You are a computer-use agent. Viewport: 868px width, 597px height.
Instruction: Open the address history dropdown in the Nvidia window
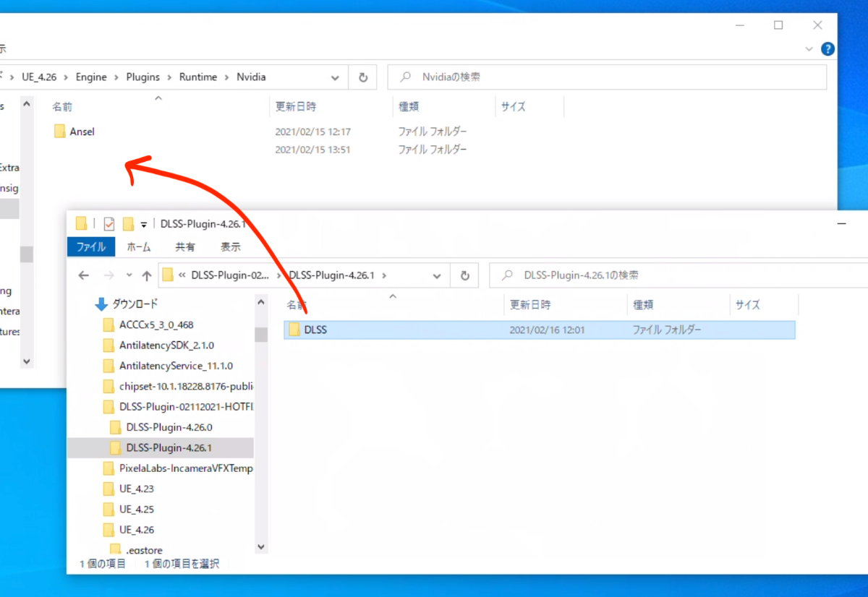tap(335, 77)
